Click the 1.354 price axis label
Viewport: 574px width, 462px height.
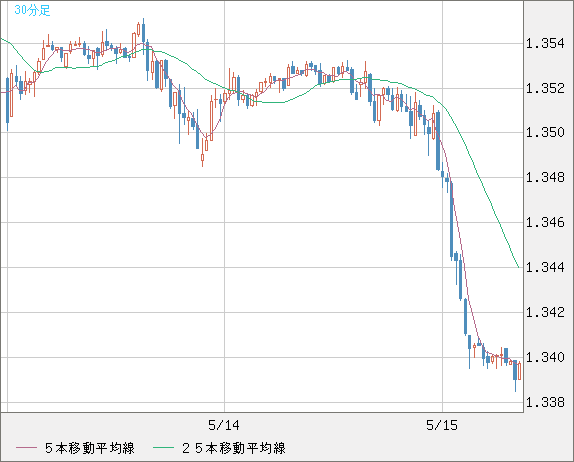[545, 44]
